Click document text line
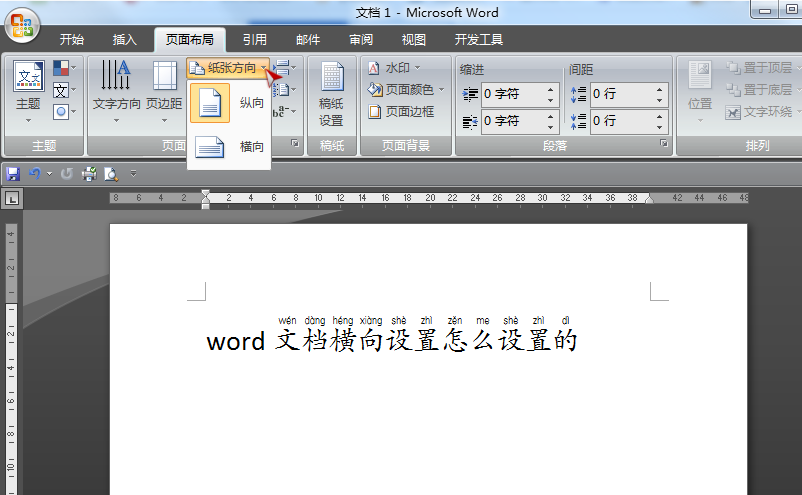The width and height of the screenshot is (802, 495). coord(391,341)
